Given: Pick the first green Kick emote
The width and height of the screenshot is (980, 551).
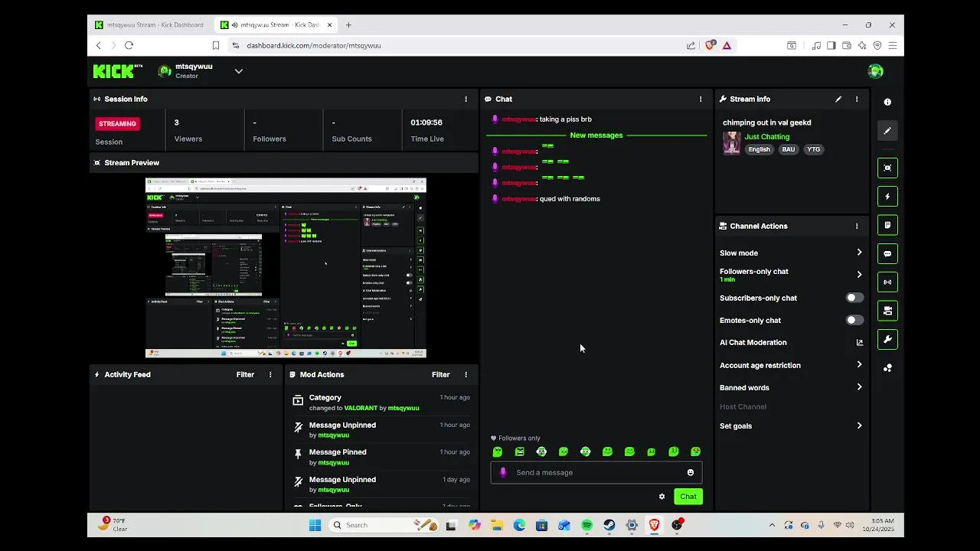Looking at the screenshot, I should pos(498,452).
